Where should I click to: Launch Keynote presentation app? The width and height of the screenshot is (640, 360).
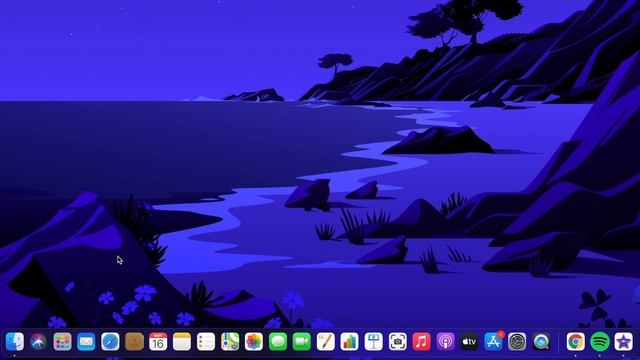pos(373,342)
